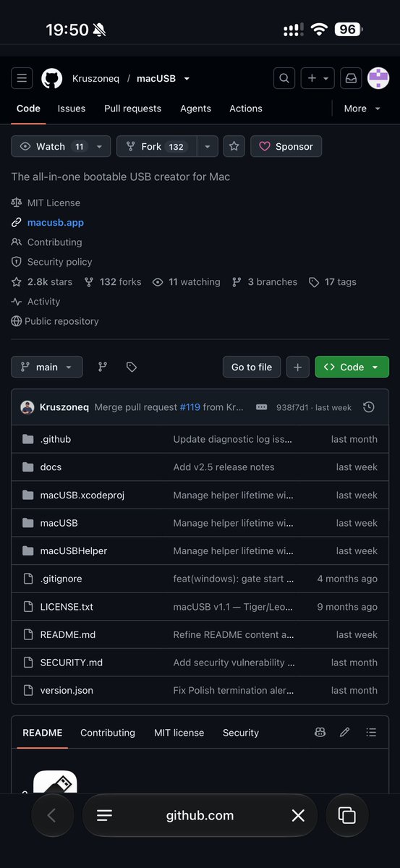View the 2.8k stars link
Viewport: 400px width, 868px height.
click(42, 282)
